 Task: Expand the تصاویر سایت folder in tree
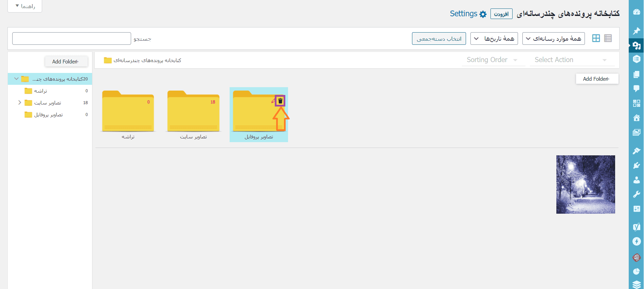coord(20,103)
